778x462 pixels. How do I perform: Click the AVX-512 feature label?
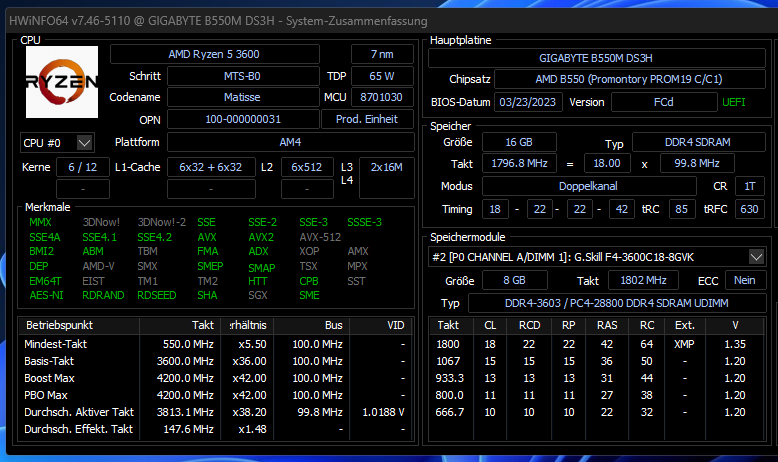[320, 237]
